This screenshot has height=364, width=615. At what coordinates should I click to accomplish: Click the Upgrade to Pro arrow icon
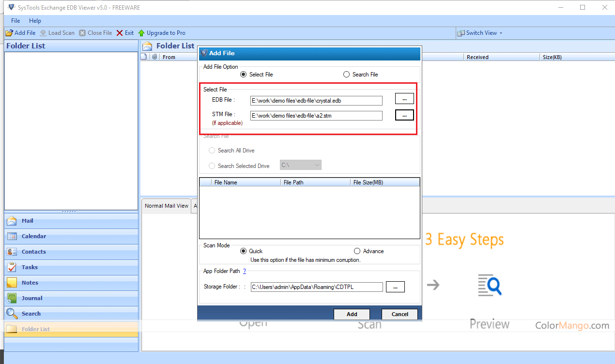pos(141,33)
